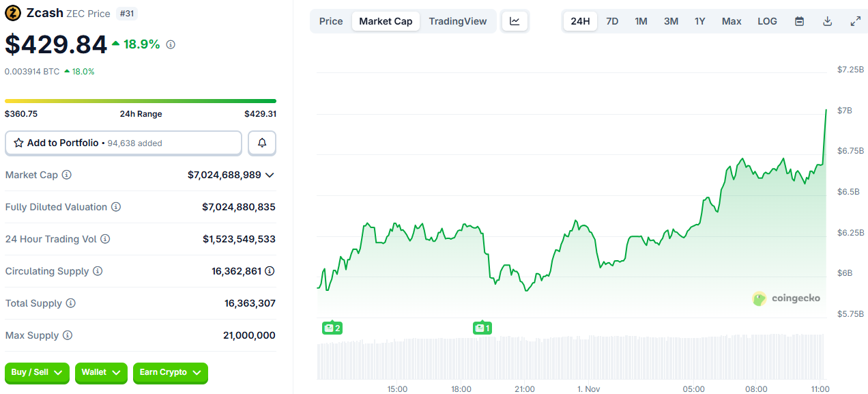Switch to the TradingView tab
The image size is (868, 394).
click(x=457, y=21)
